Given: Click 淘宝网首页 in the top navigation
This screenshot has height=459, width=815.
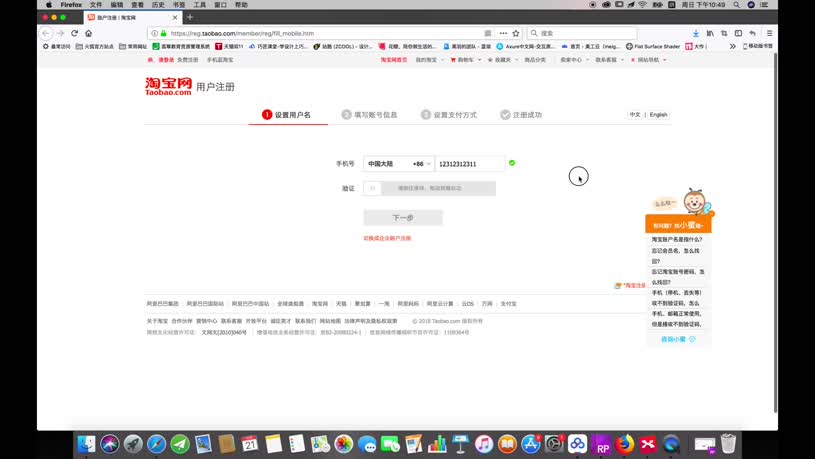Looking at the screenshot, I should click(x=394, y=60).
